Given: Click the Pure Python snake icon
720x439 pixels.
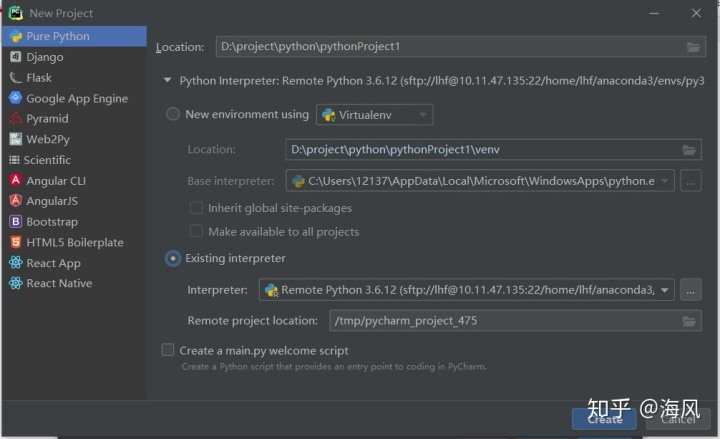Looking at the screenshot, I should tap(16, 36).
